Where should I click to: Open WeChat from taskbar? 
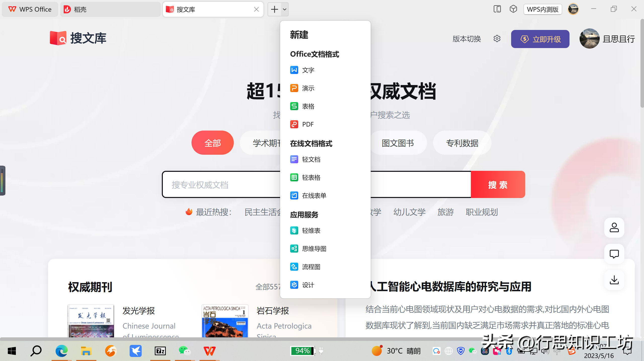tap(184, 351)
